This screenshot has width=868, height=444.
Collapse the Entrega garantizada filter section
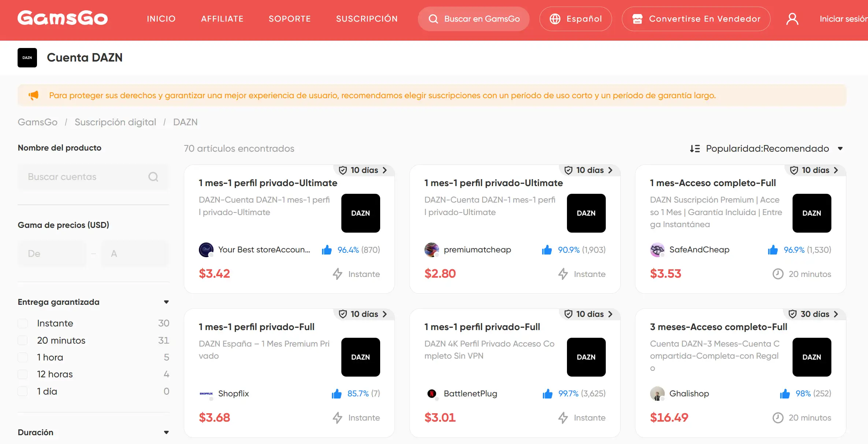[166, 302]
